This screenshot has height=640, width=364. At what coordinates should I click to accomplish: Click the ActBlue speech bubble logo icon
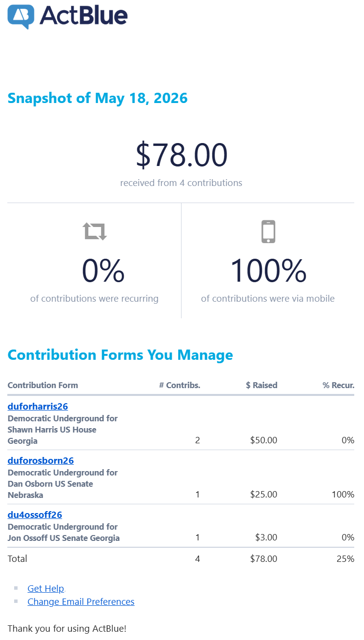(21, 17)
